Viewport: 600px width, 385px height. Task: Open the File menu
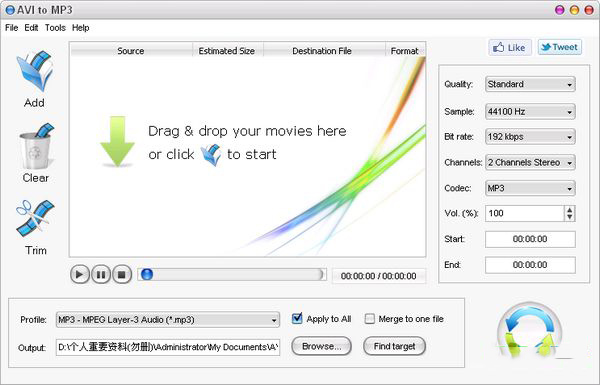click(11, 28)
